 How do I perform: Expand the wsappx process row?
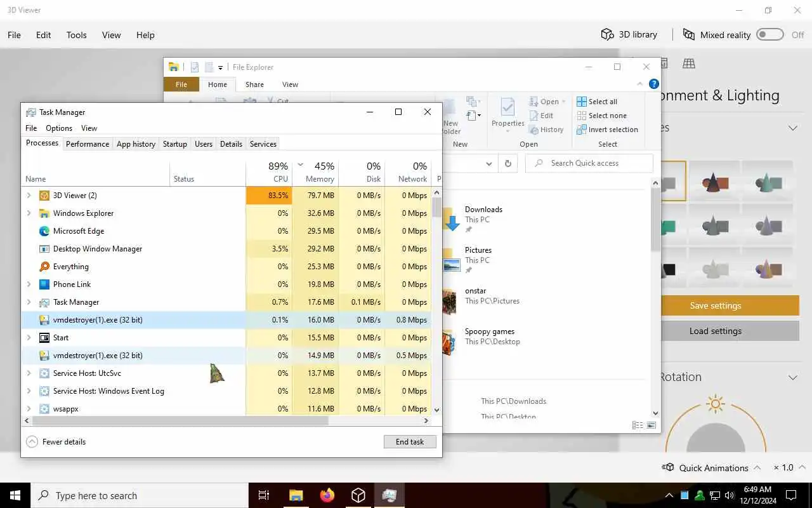[29, 409]
